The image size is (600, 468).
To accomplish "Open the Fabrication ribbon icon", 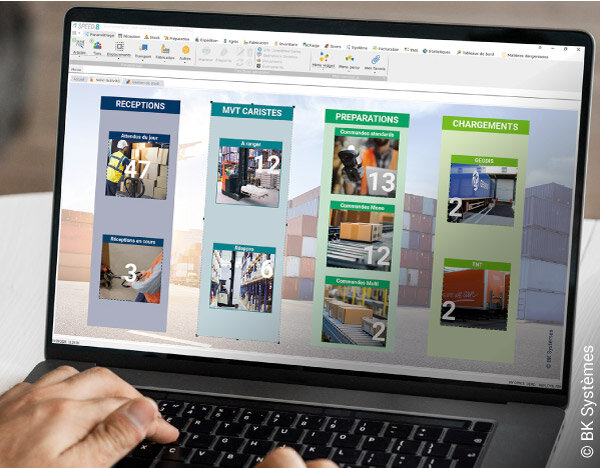I will point(165,52).
